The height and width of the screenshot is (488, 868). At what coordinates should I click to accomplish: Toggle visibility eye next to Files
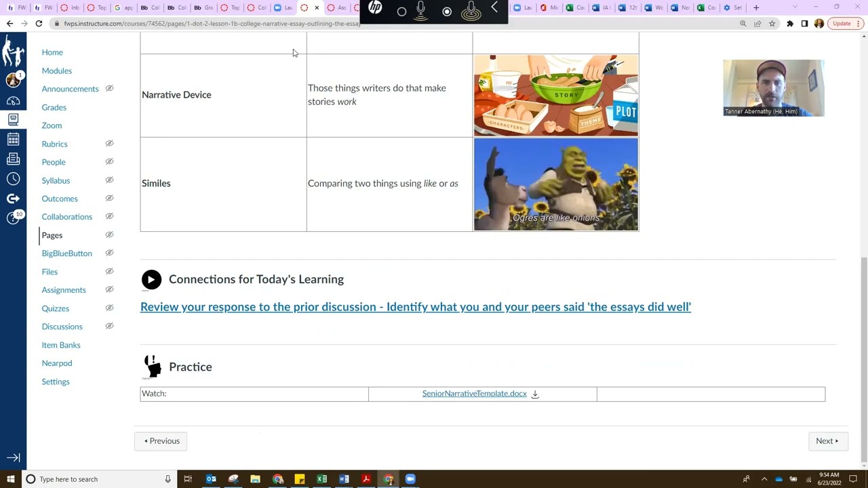point(109,272)
